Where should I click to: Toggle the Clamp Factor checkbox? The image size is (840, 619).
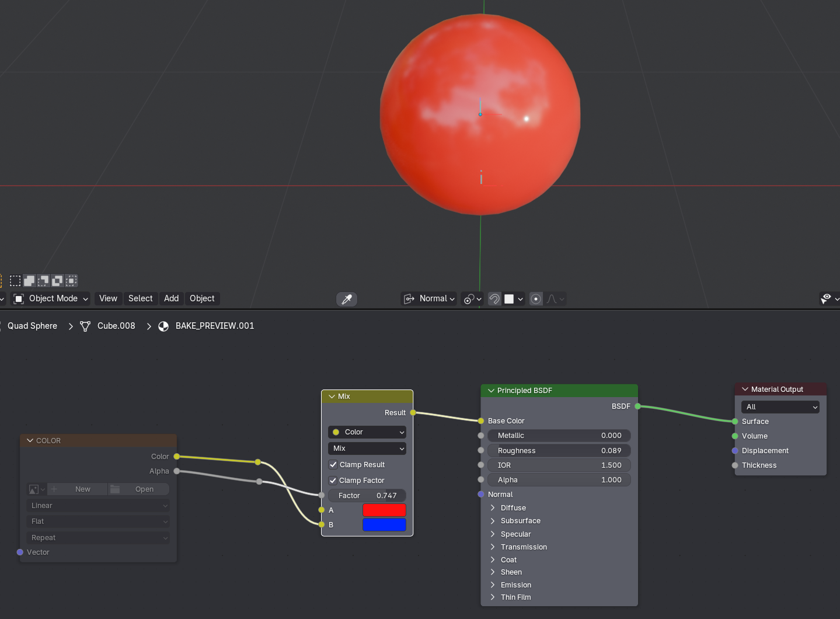(x=333, y=481)
